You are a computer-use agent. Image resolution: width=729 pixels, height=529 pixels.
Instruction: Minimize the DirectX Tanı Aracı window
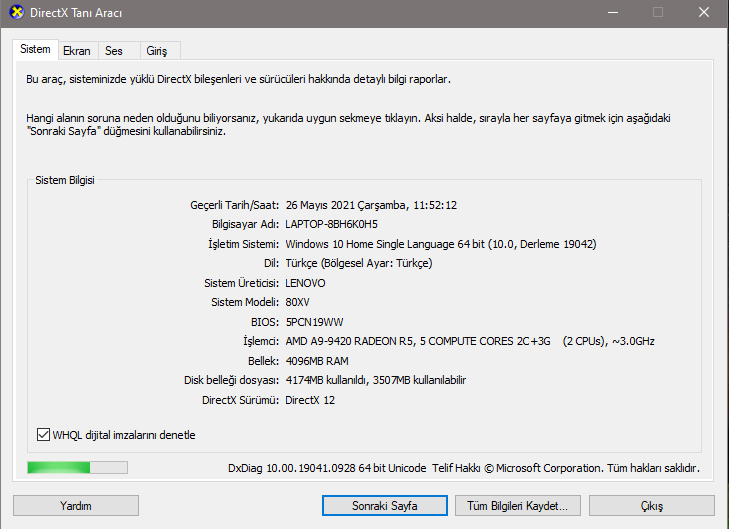tap(613, 13)
